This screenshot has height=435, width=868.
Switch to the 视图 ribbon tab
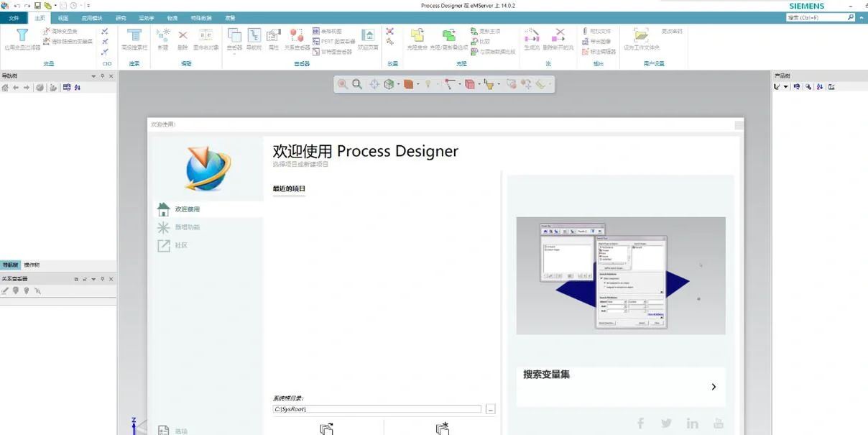pyautogui.click(x=63, y=18)
